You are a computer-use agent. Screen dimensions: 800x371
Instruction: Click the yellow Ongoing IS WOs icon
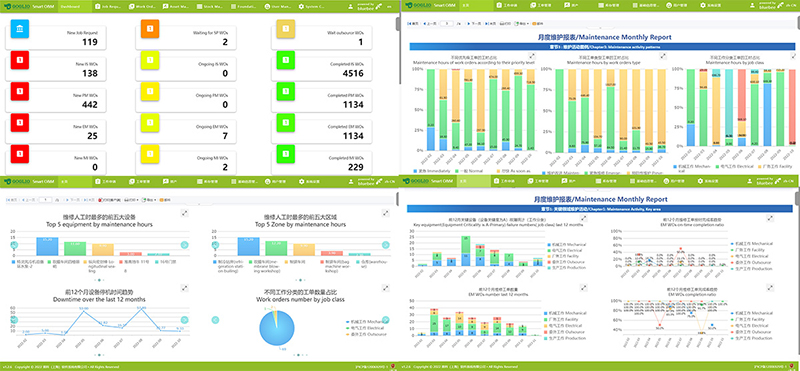[x=150, y=60]
